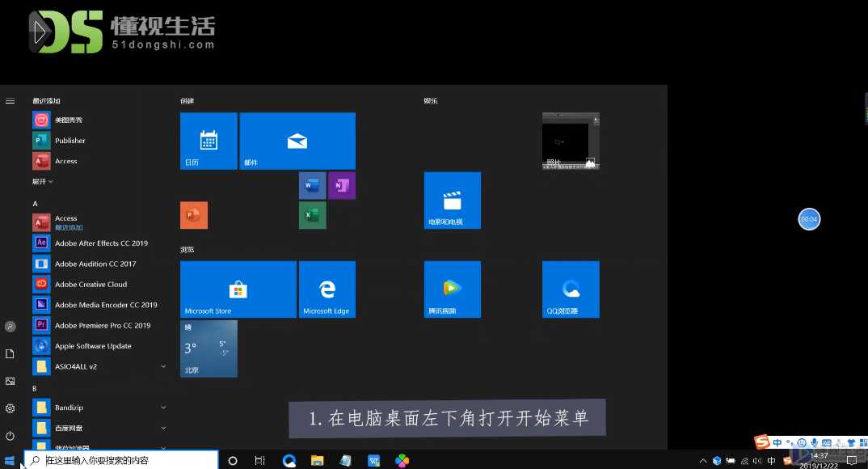Launch Microsoft Edge from the tile
The height and width of the screenshot is (469, 868).
coord(327,289)
